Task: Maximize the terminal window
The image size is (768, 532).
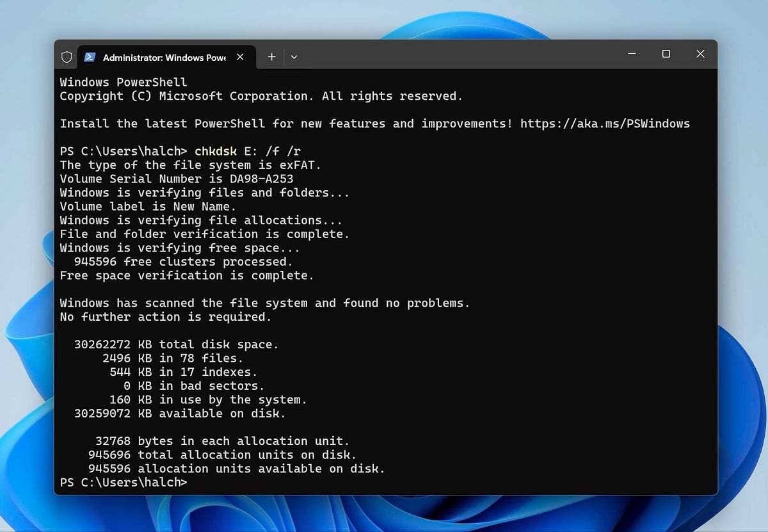Action: [666, 54]
